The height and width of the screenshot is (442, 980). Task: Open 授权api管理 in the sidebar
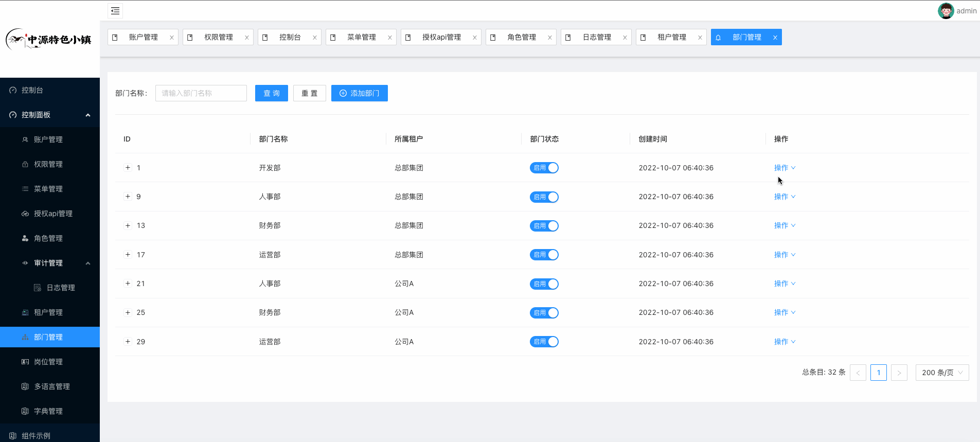(50, 214)
